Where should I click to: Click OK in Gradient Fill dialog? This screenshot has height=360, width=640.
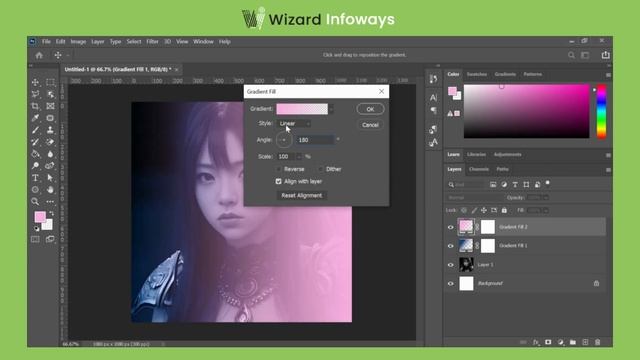370,109
